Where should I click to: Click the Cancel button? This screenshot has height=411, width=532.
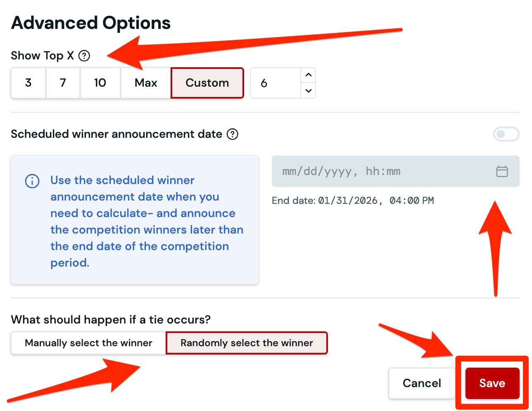pyautogui.click(x=422, y=383)
